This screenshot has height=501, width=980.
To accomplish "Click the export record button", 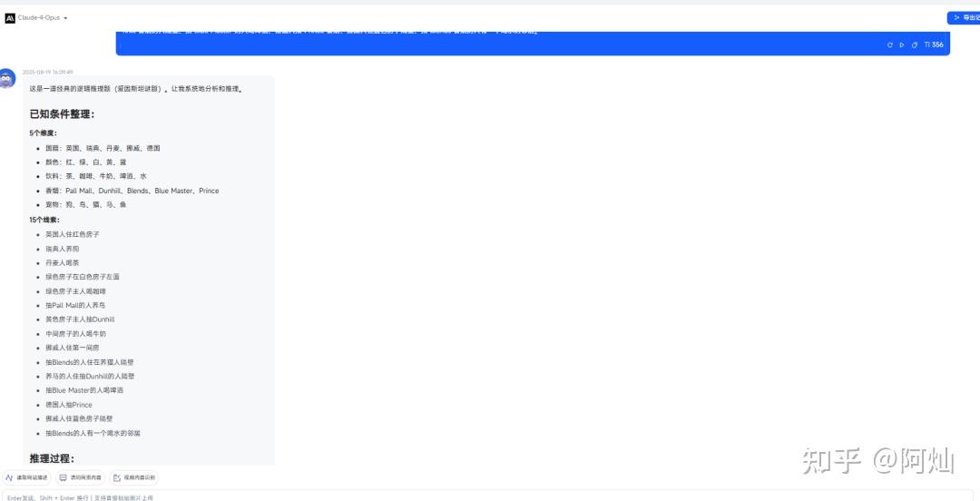I will tap(965, 18).
